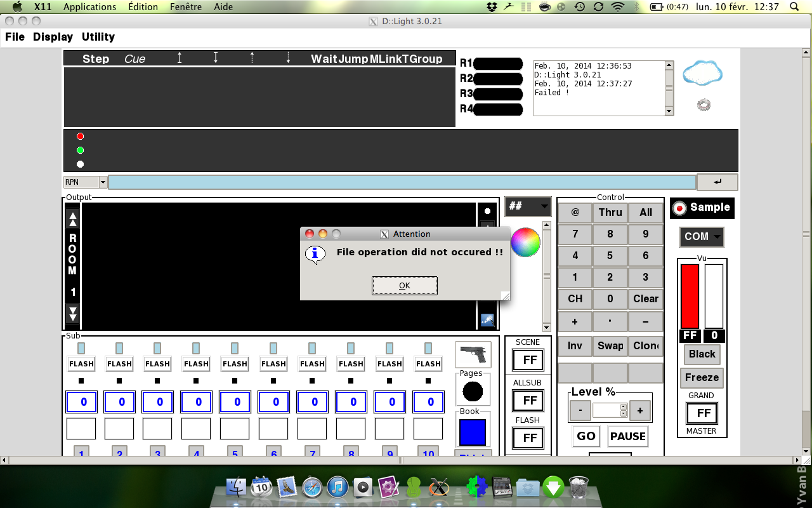The image size is (812, 508).
Task: Click the Freeze button
Action: point(702,378)
